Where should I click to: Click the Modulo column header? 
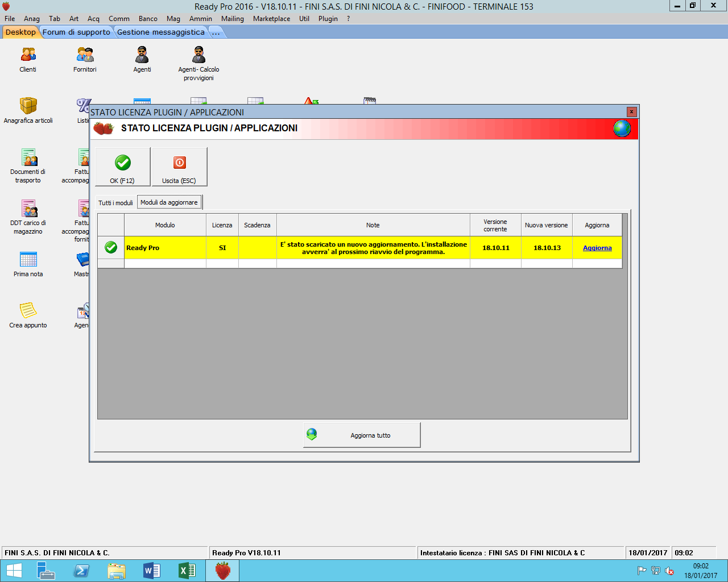tap(165, 225)
